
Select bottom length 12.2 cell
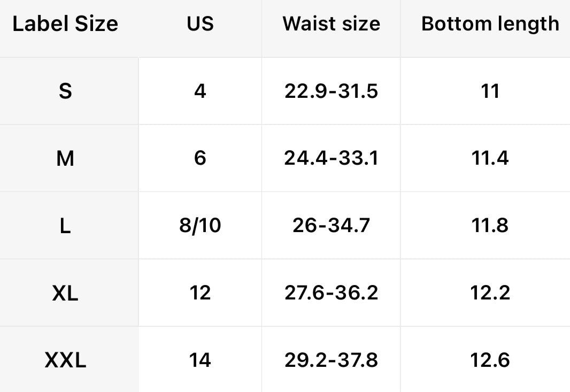pos(490,293)
